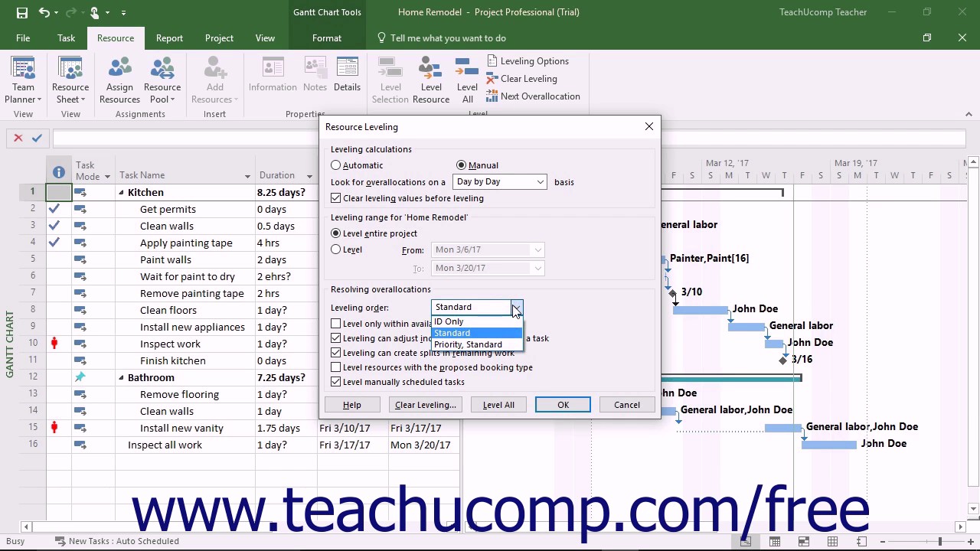The height and width of the screenshot is (551, 980).
Task: Click the Level Resource icon
Action: coord(431,80)
